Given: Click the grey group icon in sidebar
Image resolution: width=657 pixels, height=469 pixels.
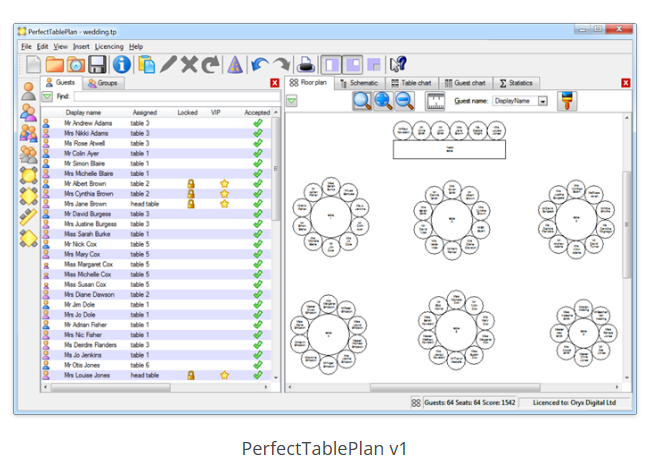Looking at the screenshot, I should [28, 154].
